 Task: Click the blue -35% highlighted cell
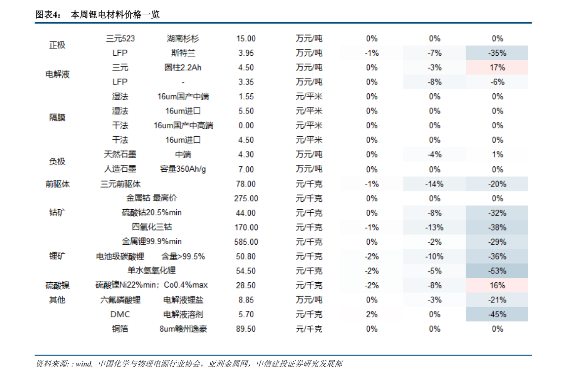[497, 53]
